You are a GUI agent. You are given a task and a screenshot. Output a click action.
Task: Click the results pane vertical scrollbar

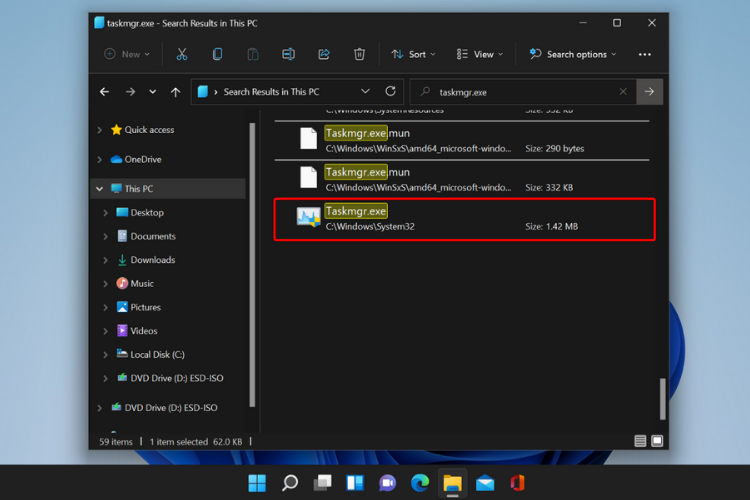[662, 399]
